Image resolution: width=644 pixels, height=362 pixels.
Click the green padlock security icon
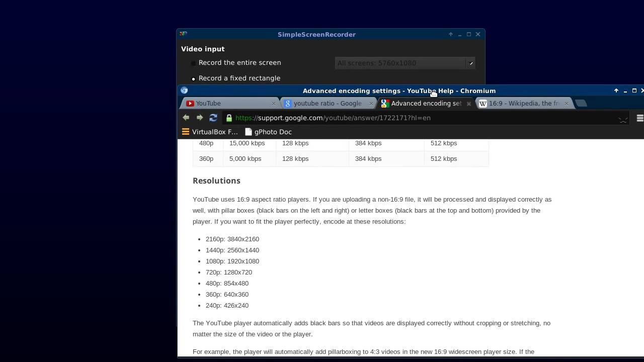[229, 118]
